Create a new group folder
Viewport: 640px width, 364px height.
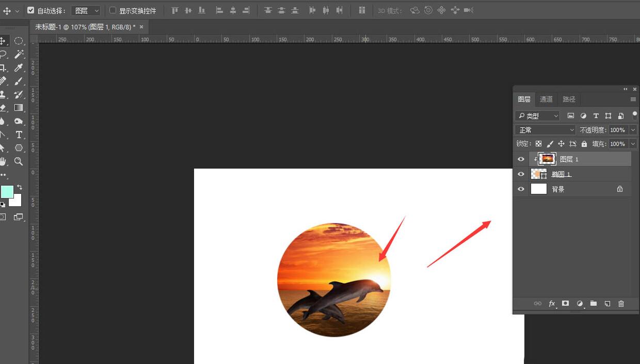click(x=594, y=304)
